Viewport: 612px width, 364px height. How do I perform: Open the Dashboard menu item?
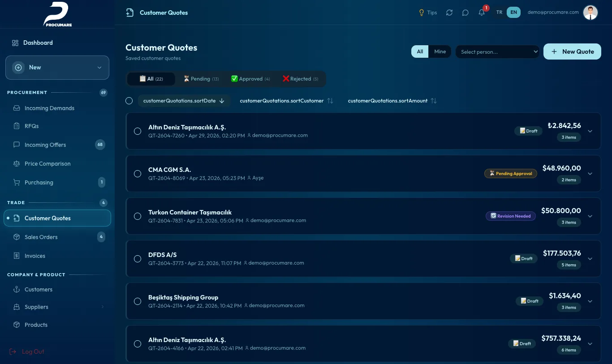click(57, 43)
